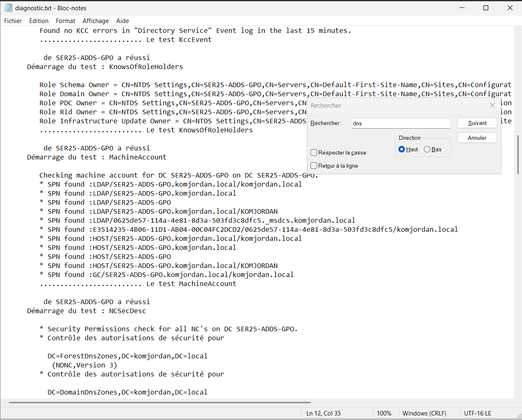Click the Rechercher text field containing dns
This screenshot has width=522, height=420.
[401, 123]
